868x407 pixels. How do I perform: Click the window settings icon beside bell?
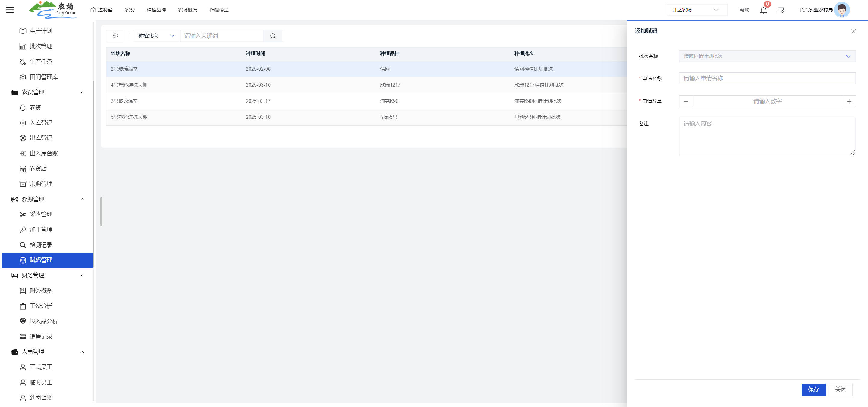pyautogui.click(x=780, y=10)
